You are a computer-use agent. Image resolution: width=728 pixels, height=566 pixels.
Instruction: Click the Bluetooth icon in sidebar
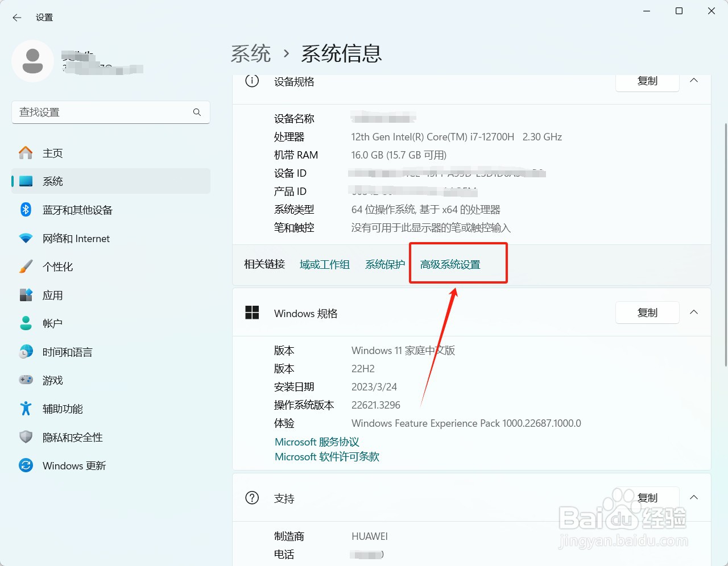(26, 210)
